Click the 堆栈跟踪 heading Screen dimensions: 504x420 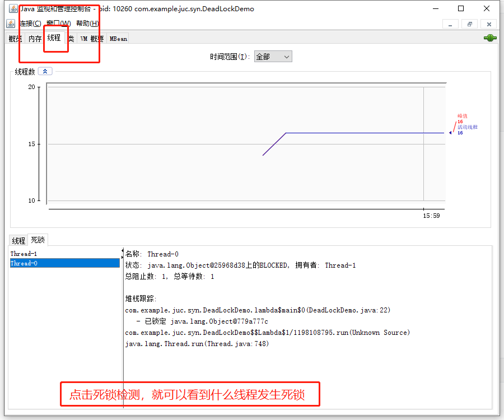[x=141, y=299]
